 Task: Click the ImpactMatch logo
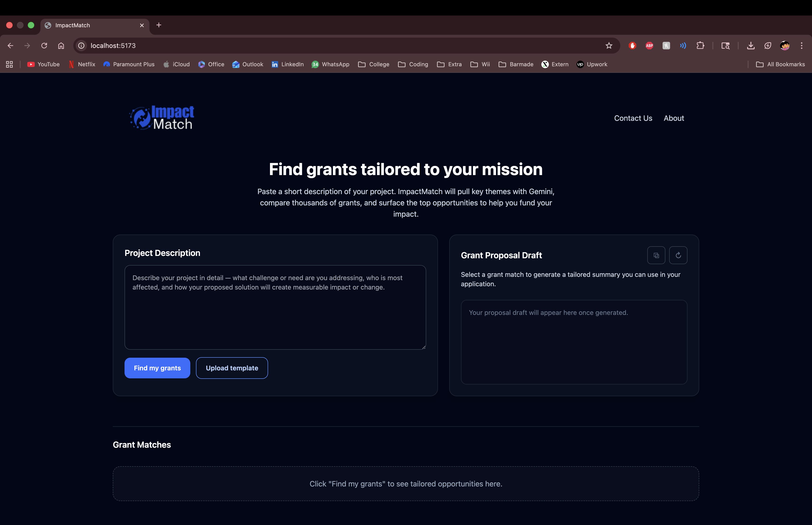click(x=162, y=118)
